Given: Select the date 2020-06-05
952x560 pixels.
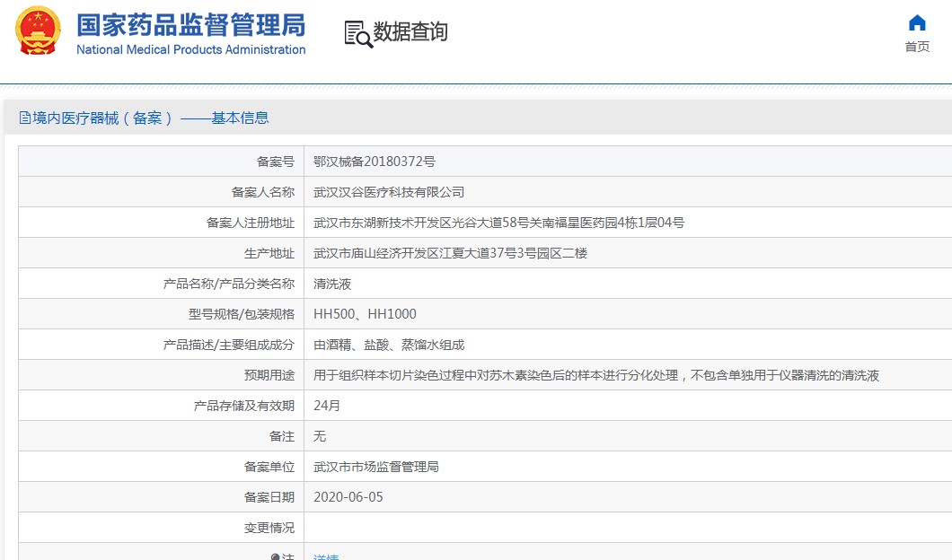Looking at the screenshot, I should (x=348, y=497).
